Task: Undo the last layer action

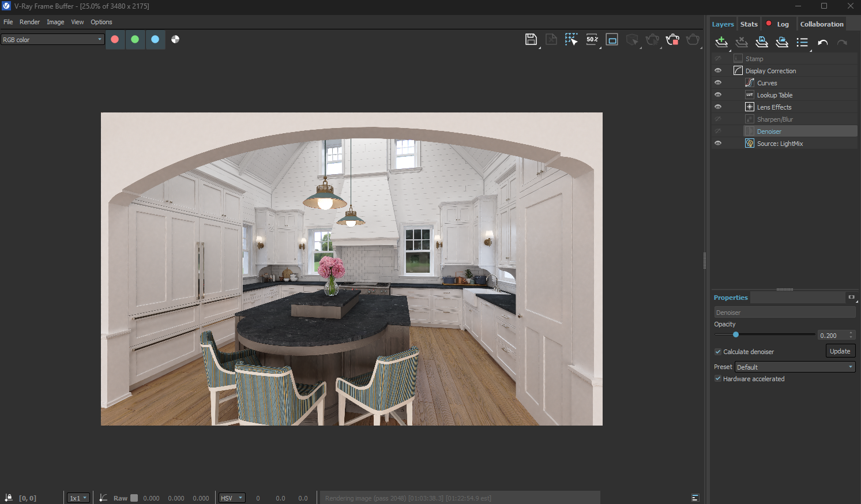Action: pyautogui.click(x=823, y=42)
